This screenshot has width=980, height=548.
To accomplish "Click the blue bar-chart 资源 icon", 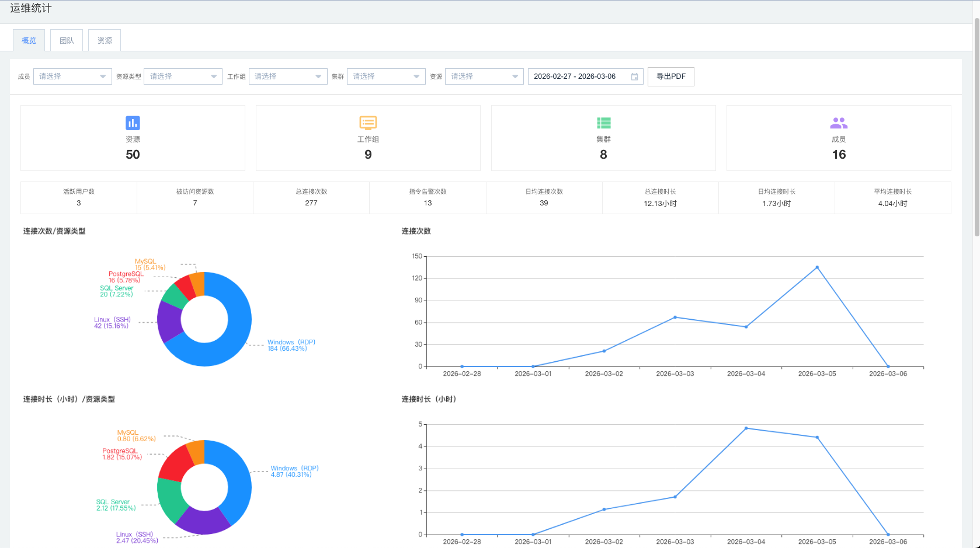I will (133, 123).
